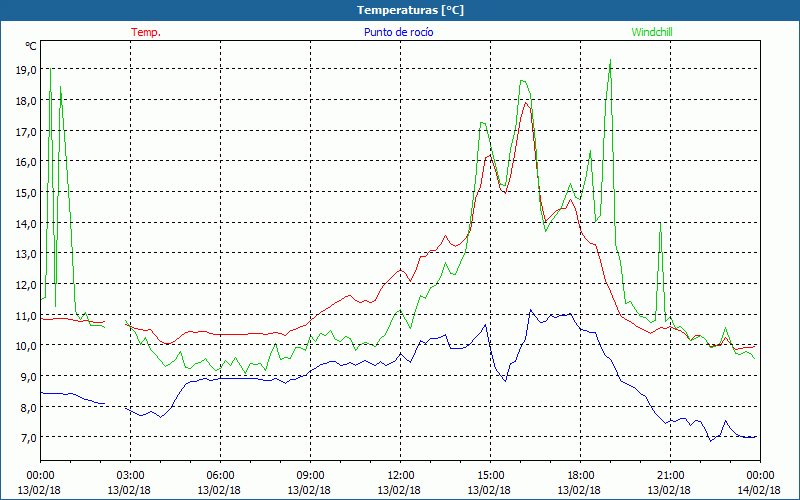800x500 pixels.
Task: Click the 16,0 y-axis value
Action: tap(26, 162)
